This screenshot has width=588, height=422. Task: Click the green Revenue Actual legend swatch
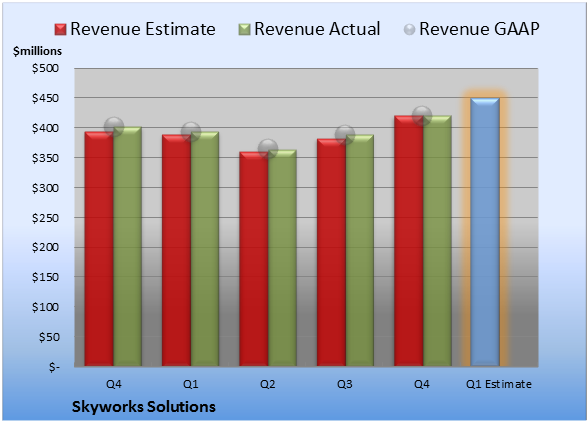coord(244,29)
